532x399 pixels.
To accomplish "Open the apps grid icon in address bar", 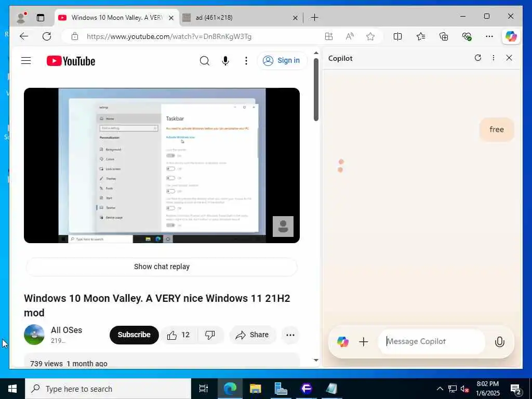I will click(x=329, y=36).
